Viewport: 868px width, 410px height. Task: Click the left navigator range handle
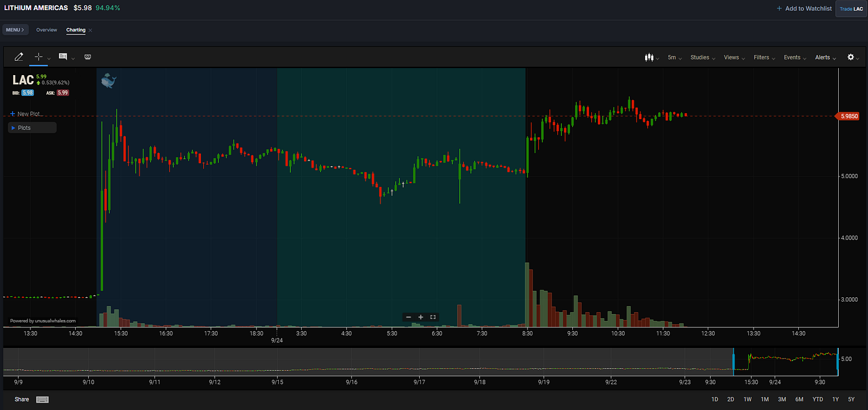pyautogui.click(x=733, y=362)
